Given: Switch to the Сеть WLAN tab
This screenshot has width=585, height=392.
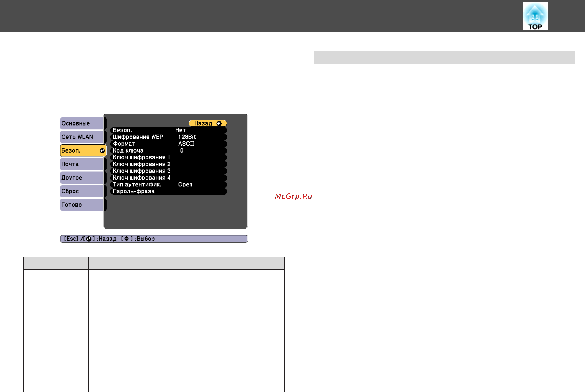Looking at the screenshot, I should [x=82, y=137].
